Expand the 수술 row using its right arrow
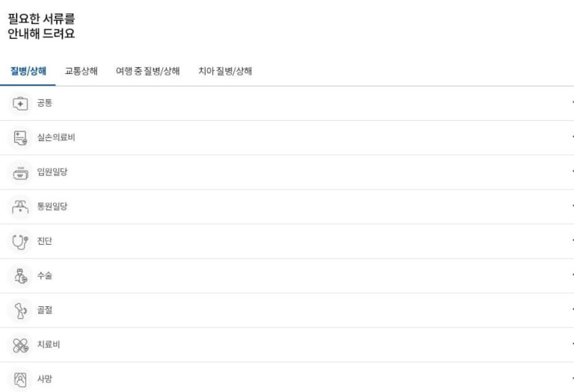Viewport: 574px width, 392px height. pyautogui.click(x=571, y=276)
